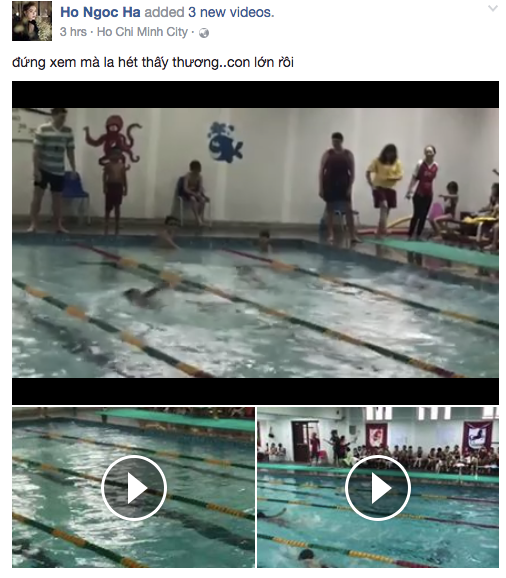Click the woman in yellow shirt in video
The height and width of the screenshot is (578, 506).
coord(385,188)
